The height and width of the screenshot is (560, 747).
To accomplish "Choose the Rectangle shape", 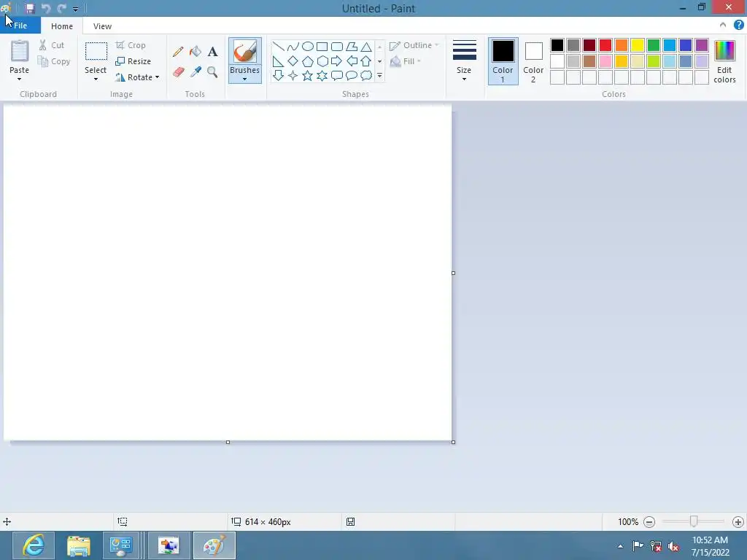I will [322, 46].
